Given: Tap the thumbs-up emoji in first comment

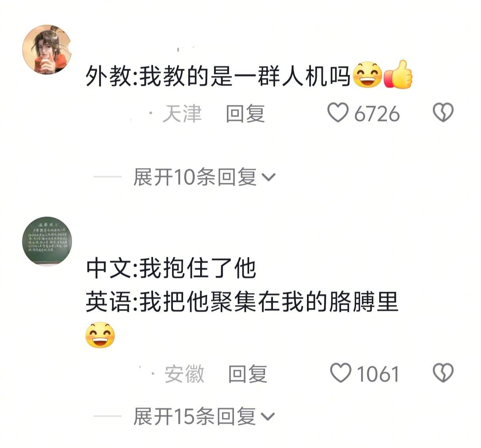Looking at the screenshot, I should (398, 75).
